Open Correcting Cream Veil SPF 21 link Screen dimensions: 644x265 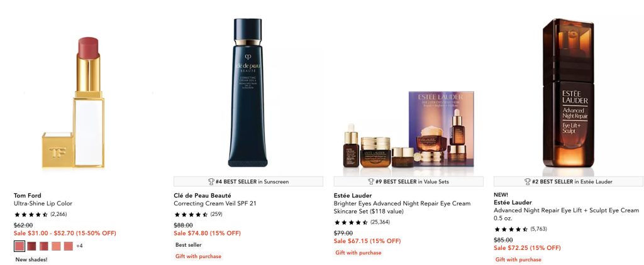click(x=215, y=203)
